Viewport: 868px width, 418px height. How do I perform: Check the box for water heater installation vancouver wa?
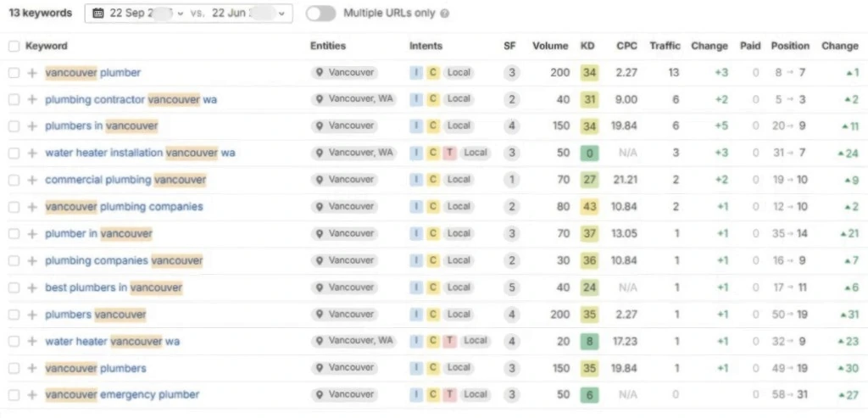pos(14,153)
